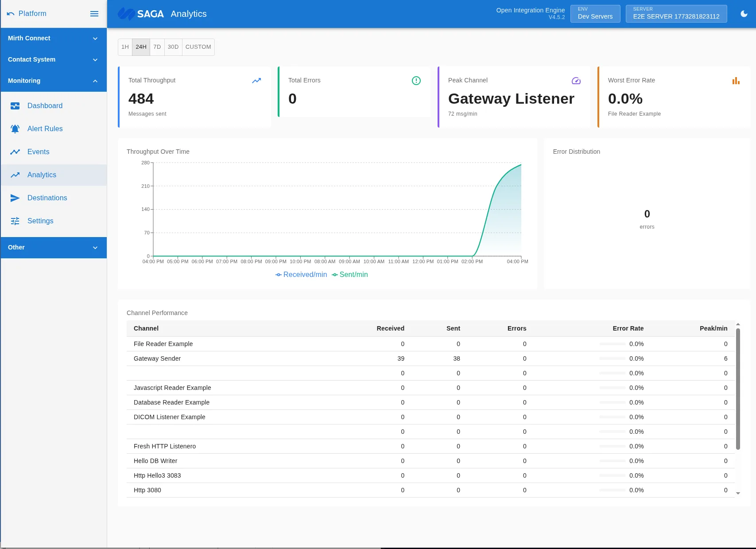Open the CUSTOM time range tab
The image size is (756, 549).
[198, 47]
